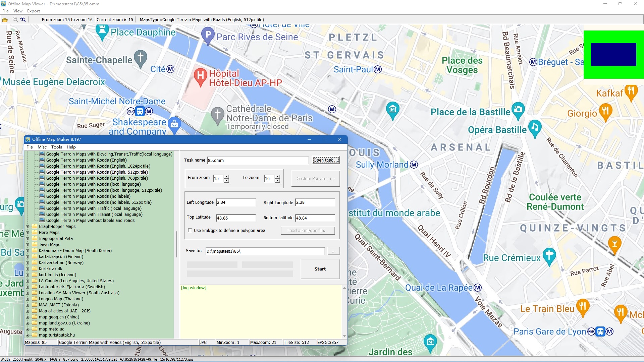This screenshot has width=644, height=362.
Task: Decrease the To zoom value
Action: pos(277,181)
